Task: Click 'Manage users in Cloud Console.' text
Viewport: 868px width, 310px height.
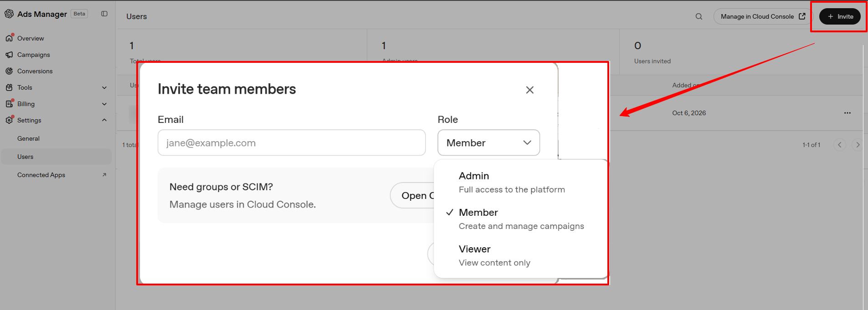Action: click(x=243, y=204)
